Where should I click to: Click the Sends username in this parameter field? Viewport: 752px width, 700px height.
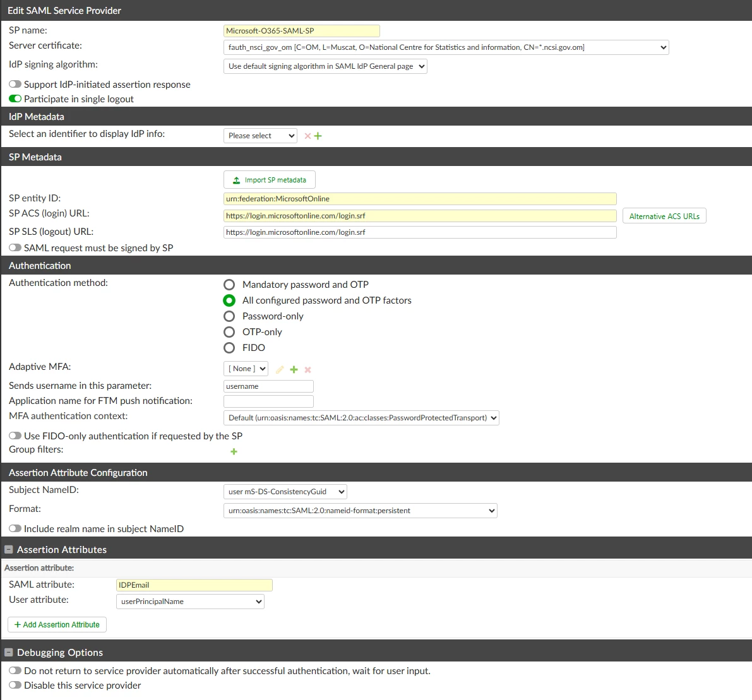pyautogui.click(x=268, y=386)
